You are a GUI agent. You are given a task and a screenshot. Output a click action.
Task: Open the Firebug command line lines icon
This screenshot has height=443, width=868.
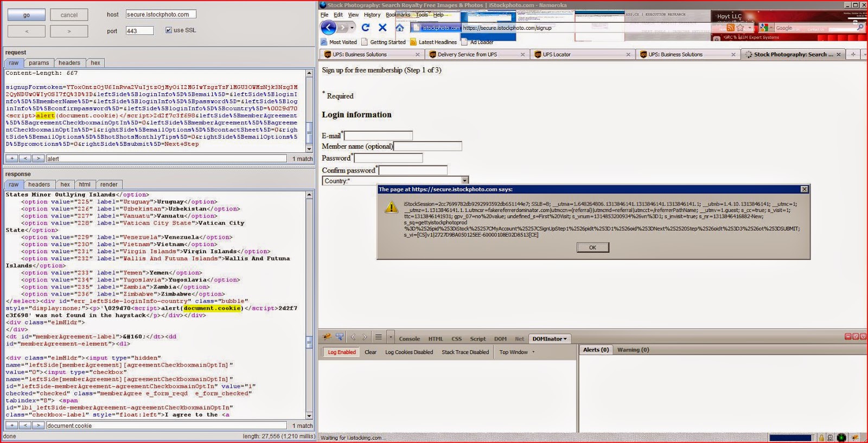point(379,337)
